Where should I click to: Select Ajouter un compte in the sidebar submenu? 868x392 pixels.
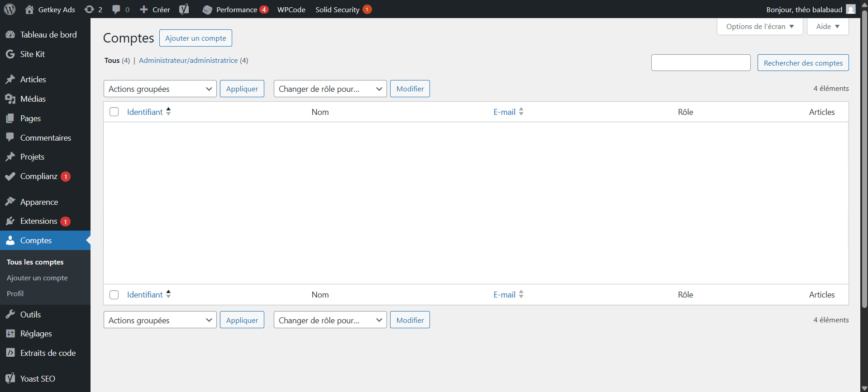[x=37, y=278]
